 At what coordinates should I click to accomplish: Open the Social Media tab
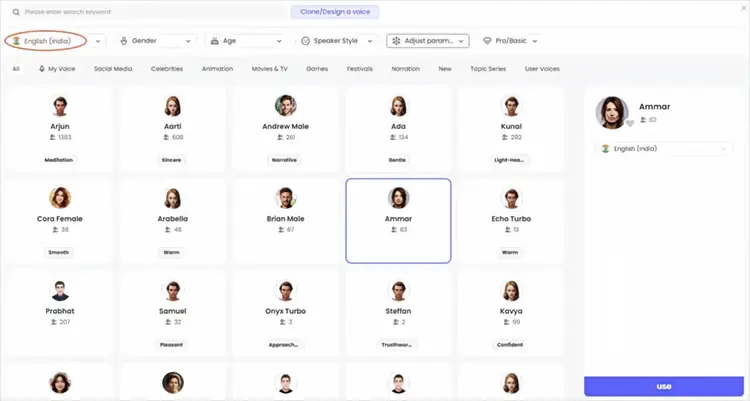(x=113, y=69)
